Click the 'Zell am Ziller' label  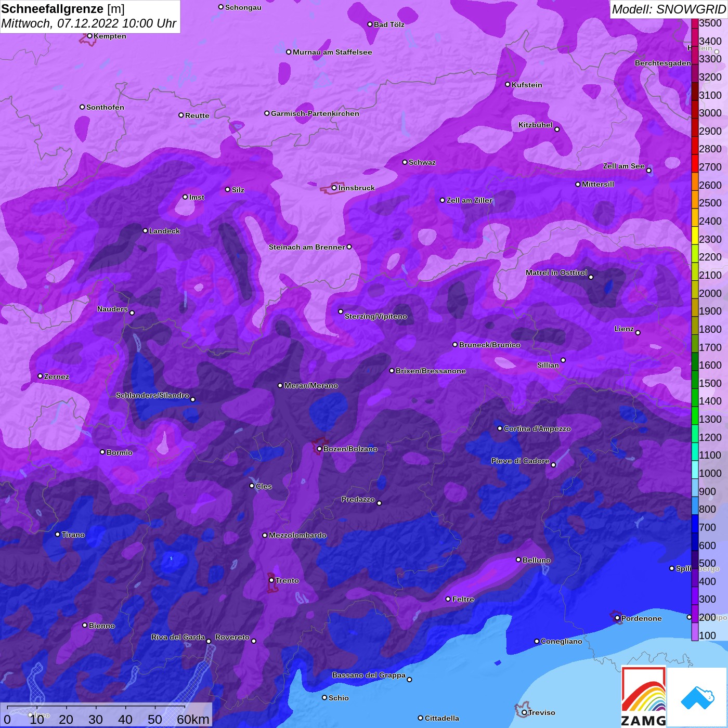tap(470, 200)
